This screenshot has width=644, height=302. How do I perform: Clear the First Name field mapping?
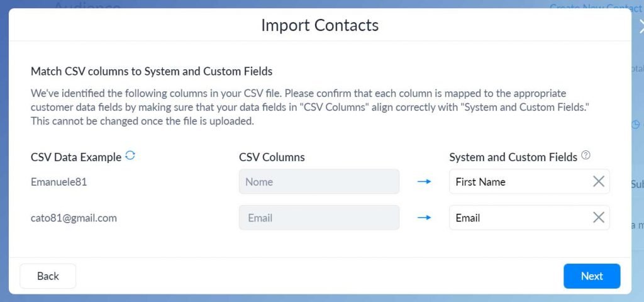pos(599,182)
